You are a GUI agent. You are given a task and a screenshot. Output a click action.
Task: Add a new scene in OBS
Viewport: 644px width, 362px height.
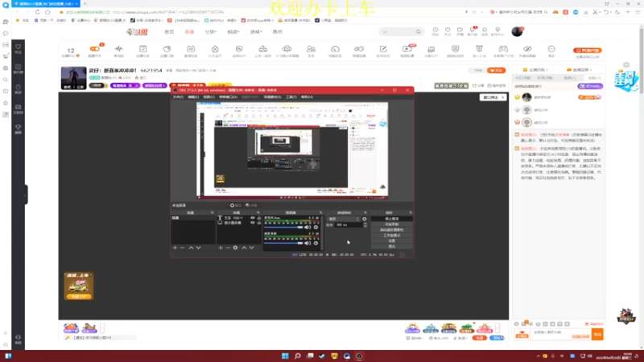pos(175,248)
